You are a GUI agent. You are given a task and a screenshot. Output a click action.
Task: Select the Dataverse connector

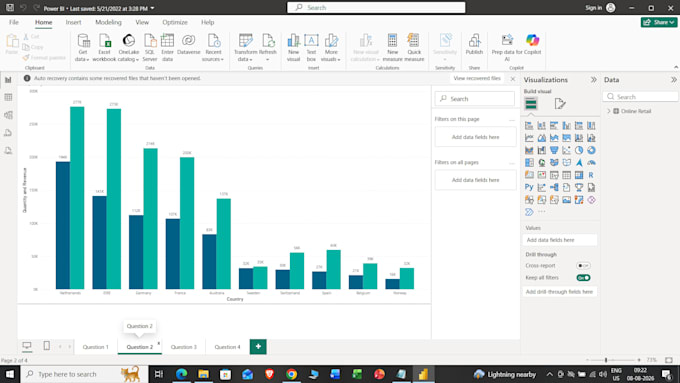click(x=189, y=44)
